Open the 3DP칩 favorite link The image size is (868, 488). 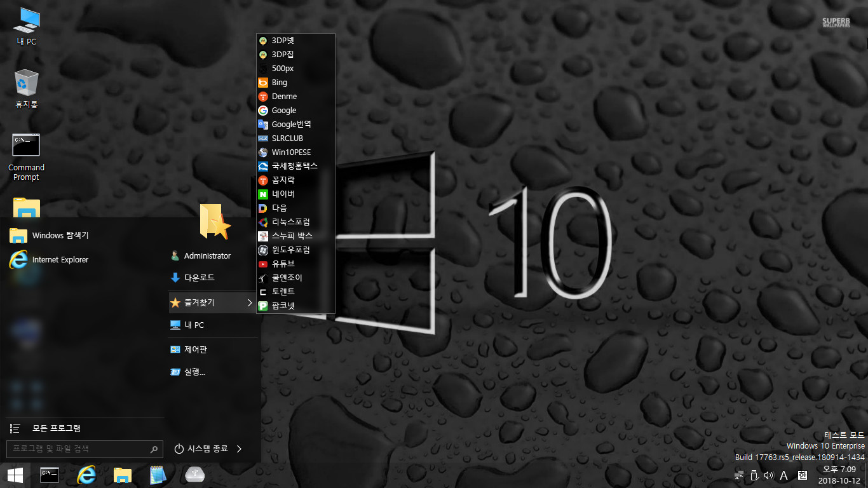pyautogui.click(x=295, y=55)
